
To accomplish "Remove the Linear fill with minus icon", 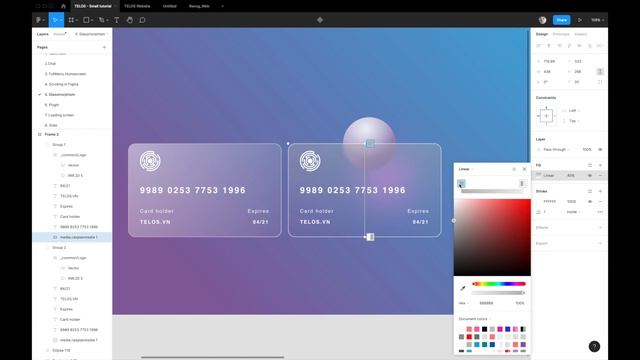I will (x=600, y=176).
